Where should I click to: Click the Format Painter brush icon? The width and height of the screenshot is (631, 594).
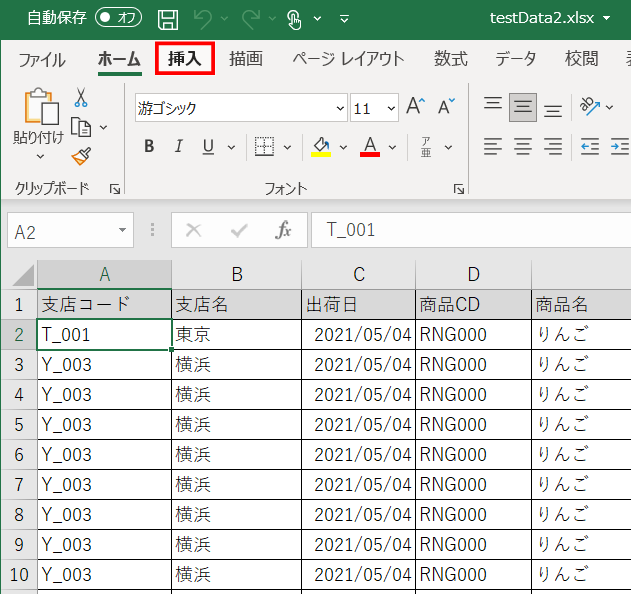[81, 156]
